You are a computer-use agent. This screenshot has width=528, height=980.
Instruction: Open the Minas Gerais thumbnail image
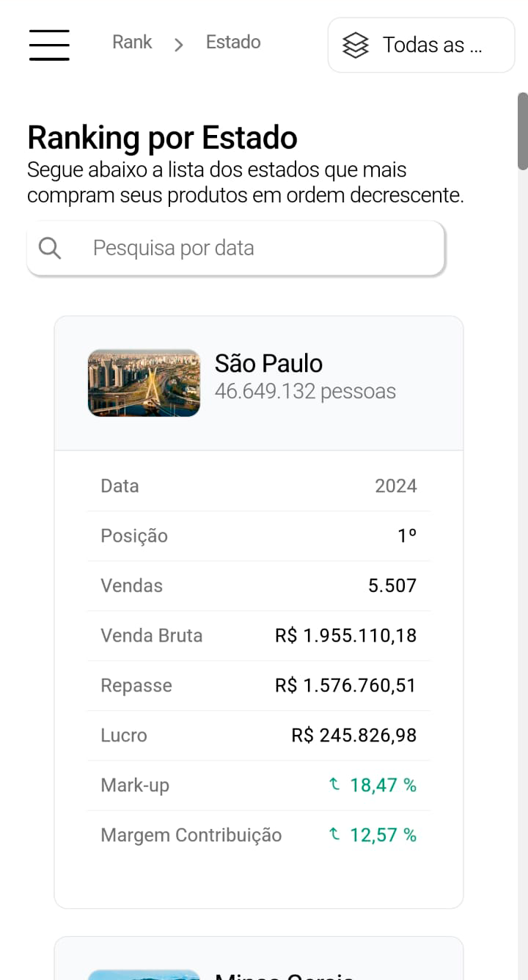(144, 974)
